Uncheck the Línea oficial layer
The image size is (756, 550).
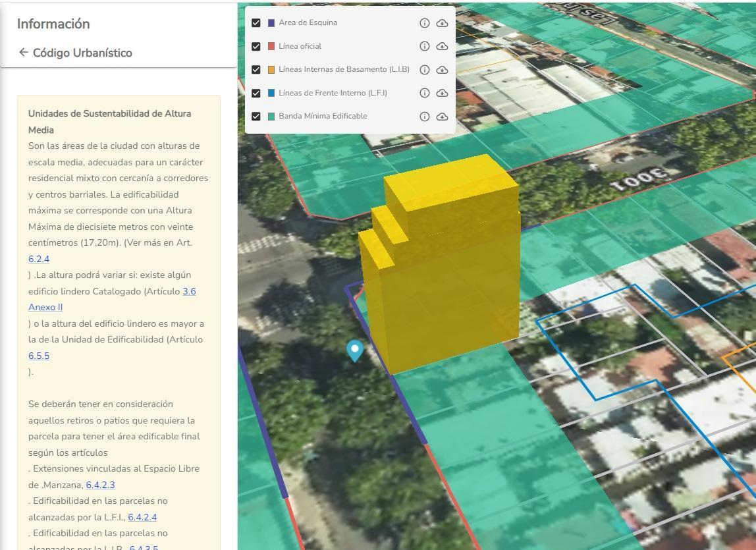[x=256, y=46]
